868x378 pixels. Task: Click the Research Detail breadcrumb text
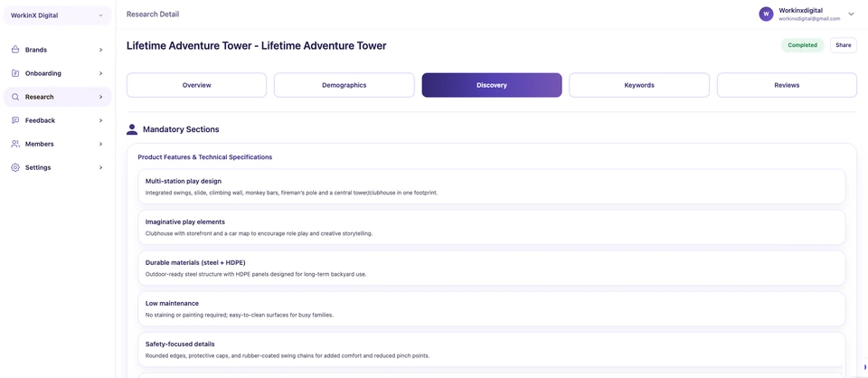point(153,14)
